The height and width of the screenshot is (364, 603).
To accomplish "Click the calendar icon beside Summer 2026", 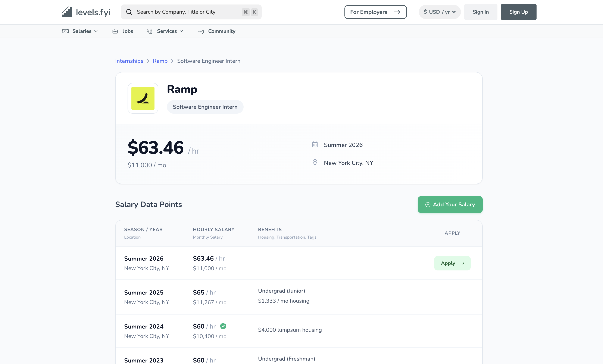I will coord(315,145).
